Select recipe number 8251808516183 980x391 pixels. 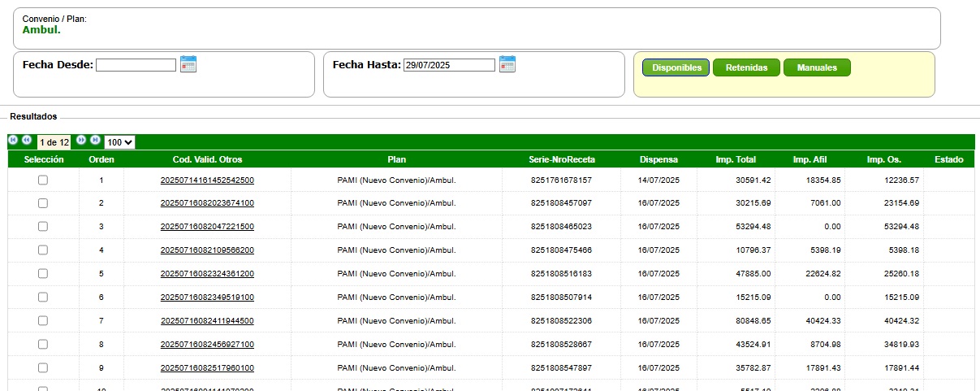561,274
